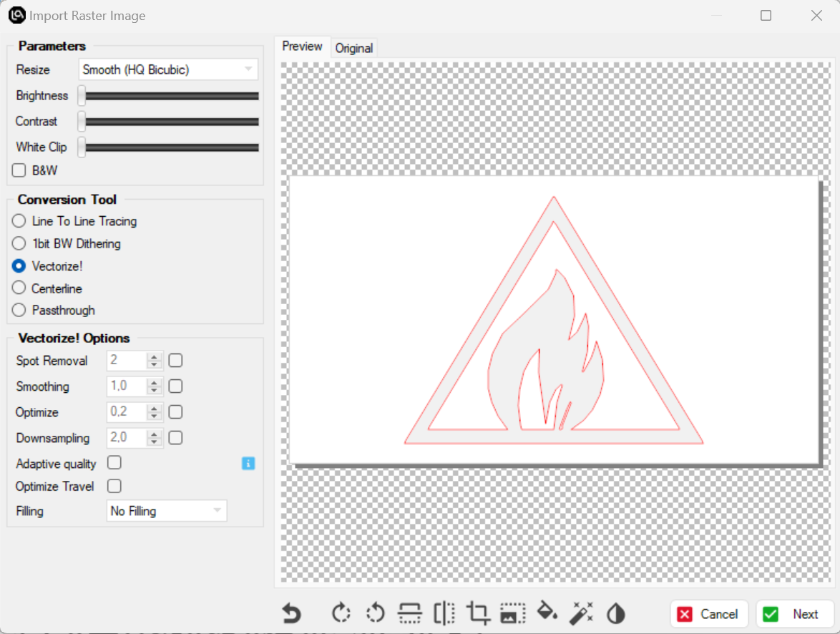Toggle the Adaptive quality checkbox
Screen dimensions: 840x634
pos(114,463)
